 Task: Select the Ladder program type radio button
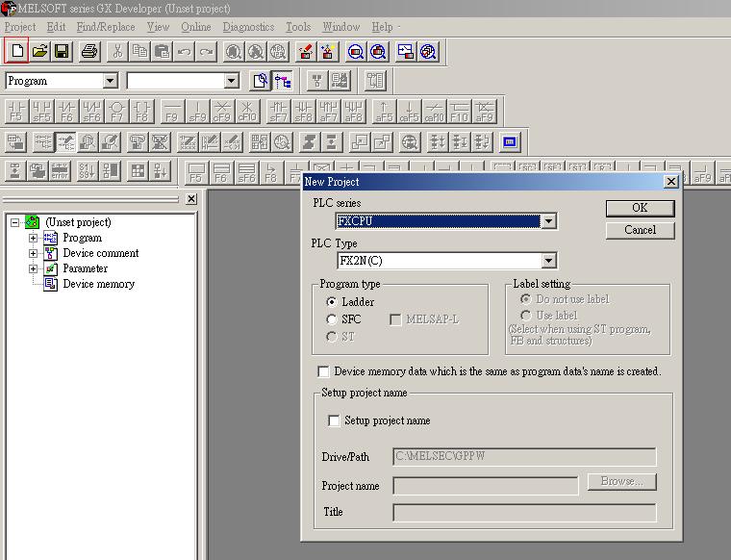click(x=333, y=302)
